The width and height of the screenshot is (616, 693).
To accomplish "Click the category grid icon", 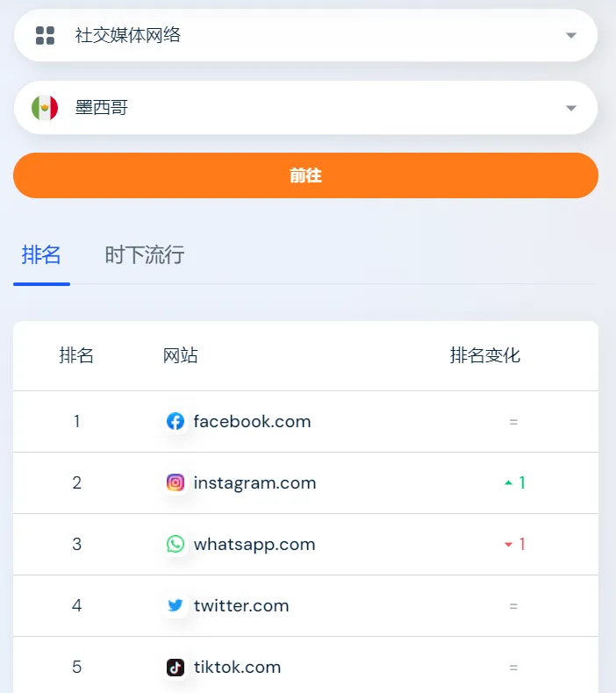I will tap(45, 35).
